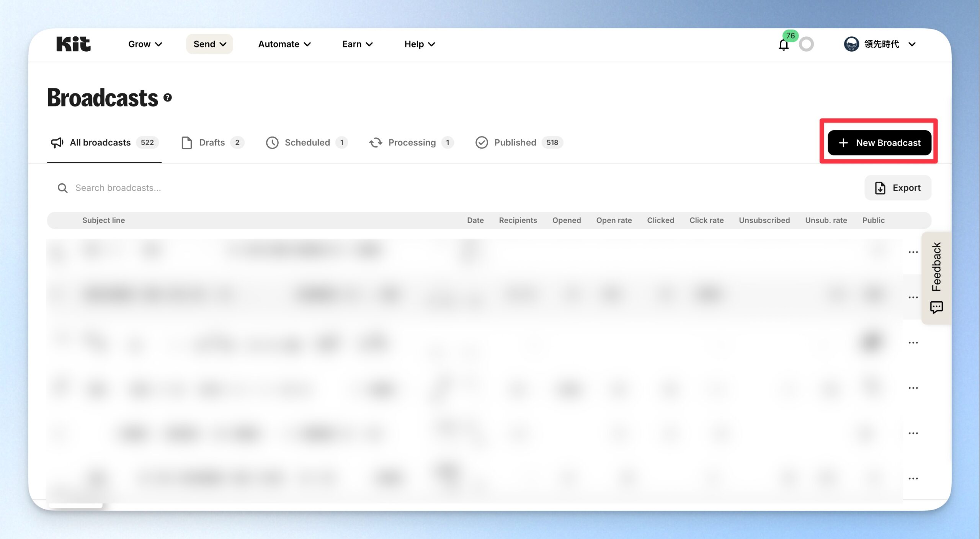This screenshot has height=539, width=980.
Task: Click the search magnifier icon
Action: (62, 188)
